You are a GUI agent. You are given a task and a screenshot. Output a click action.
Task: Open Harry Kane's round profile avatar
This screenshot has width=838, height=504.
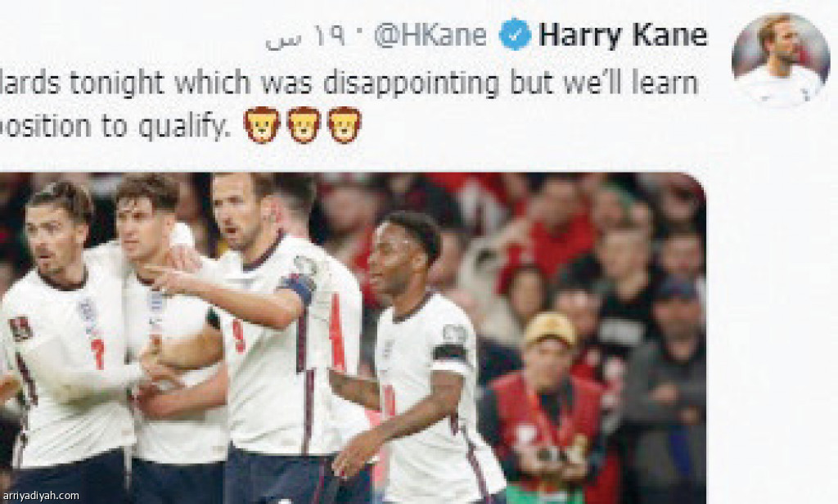781,60
